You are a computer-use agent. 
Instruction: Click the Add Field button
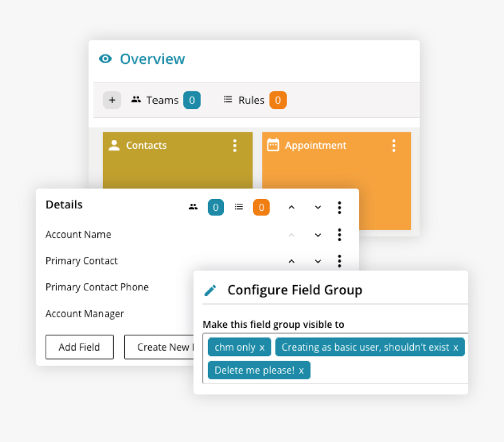79,347
